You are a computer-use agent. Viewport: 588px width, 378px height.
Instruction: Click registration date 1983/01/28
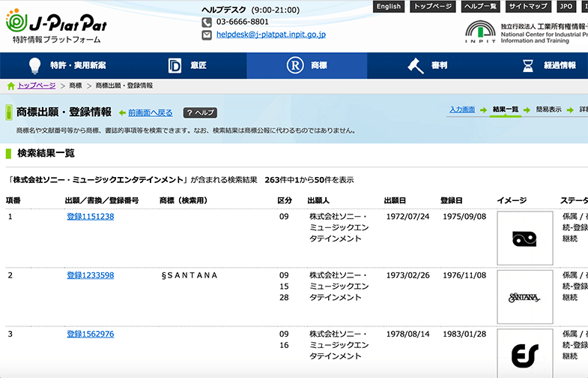(x=464, y=334)
